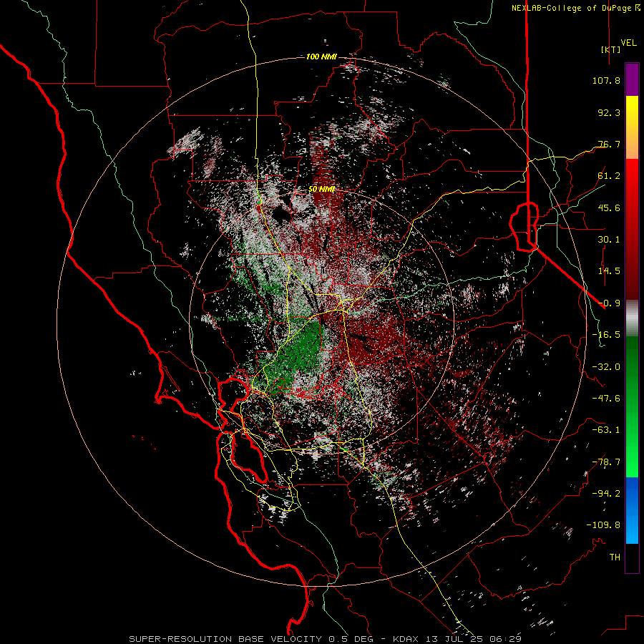Click the 76.7 velocity scale value
The width and height of the screenshot is (644, 644).
tap(609, 144)
